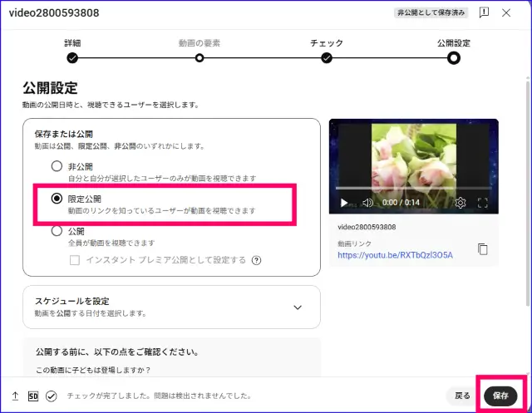The width and height of the screenshot is (532, 413).
Task: Open video player settings gear
Action: (x=461, y=203)
